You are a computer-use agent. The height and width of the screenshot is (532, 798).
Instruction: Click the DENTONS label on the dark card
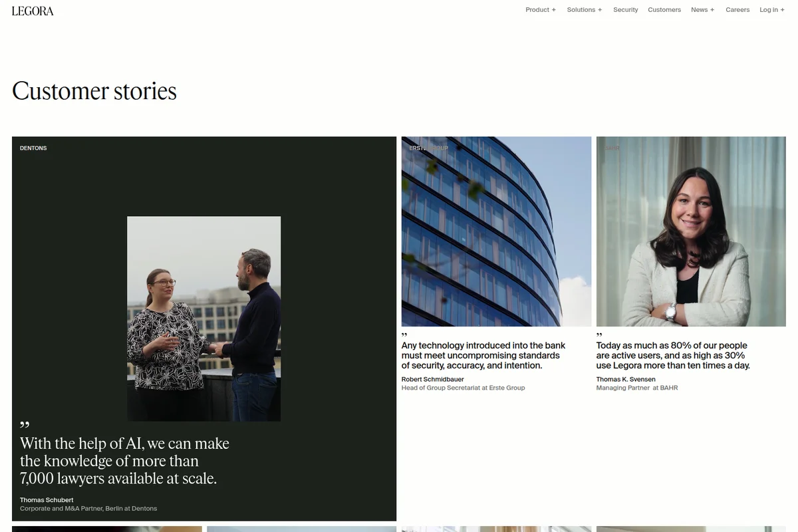click(33, 148)
